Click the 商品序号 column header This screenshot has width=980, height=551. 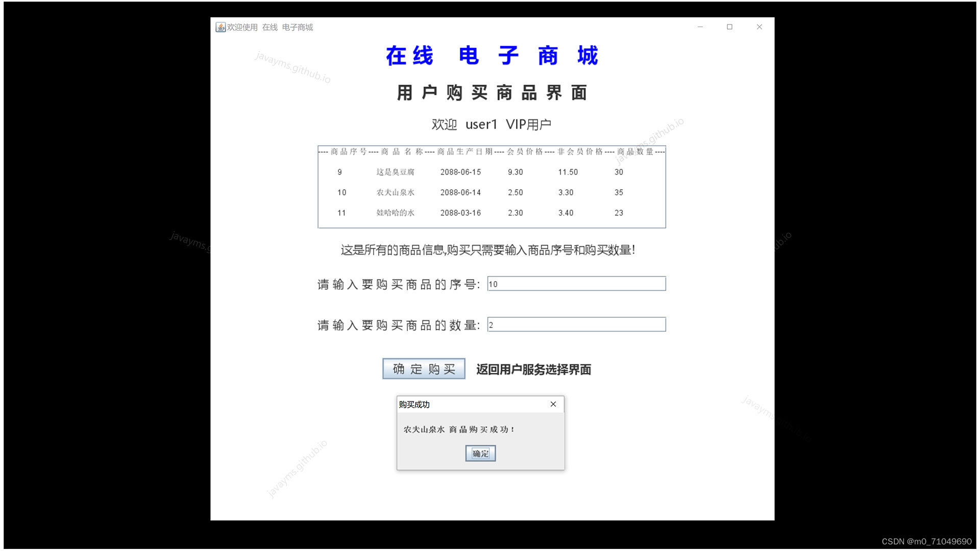pyautogui.click(x=349, y=152)
